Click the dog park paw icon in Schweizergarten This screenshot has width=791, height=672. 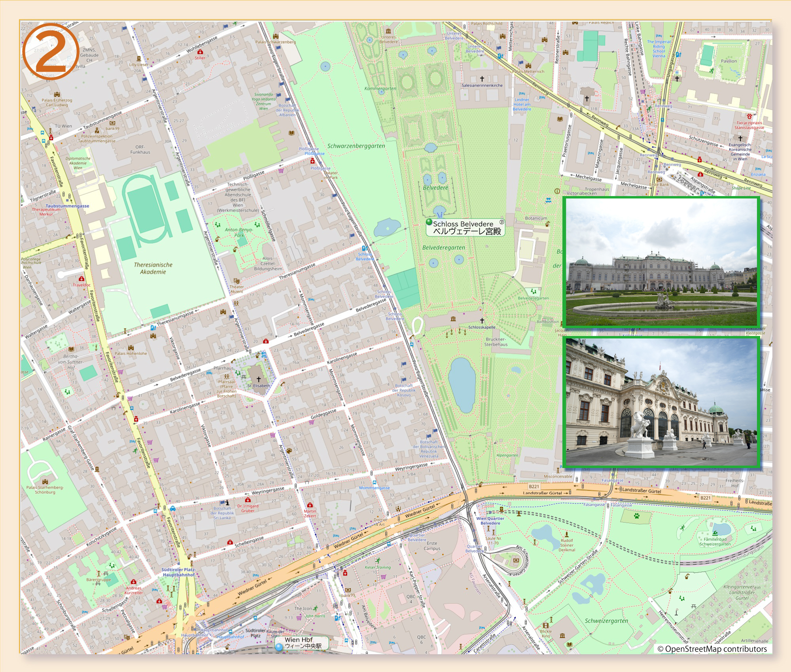coord(636,516)
